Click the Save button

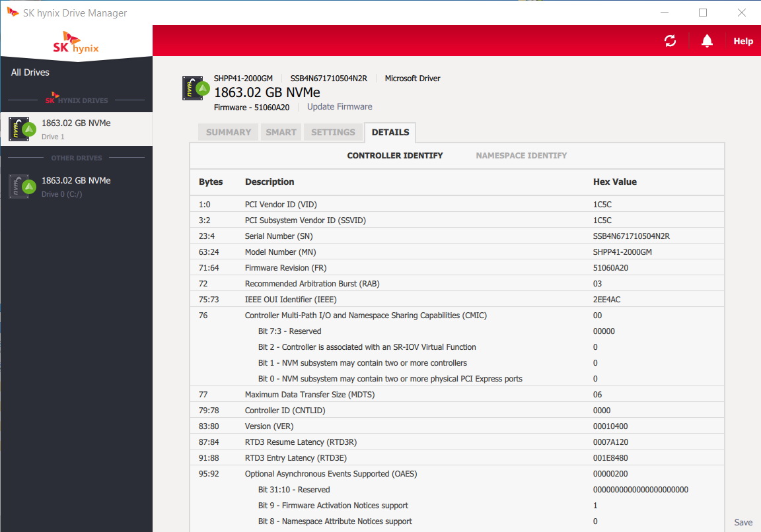point(743,522)
